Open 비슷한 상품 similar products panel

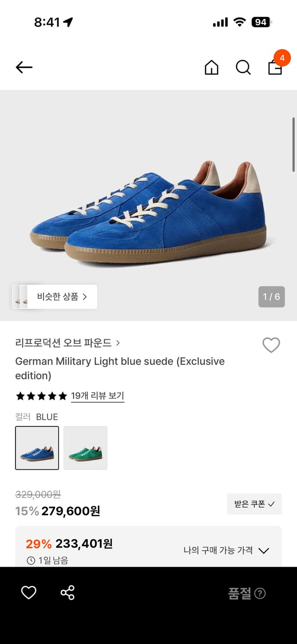[58, 297]
